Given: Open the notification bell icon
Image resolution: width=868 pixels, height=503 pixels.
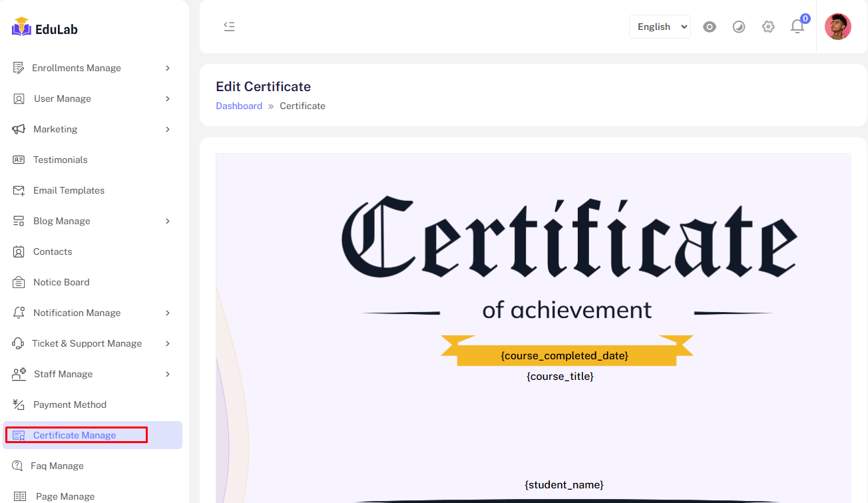Looking at the screenshot, I should coord(797,27).
